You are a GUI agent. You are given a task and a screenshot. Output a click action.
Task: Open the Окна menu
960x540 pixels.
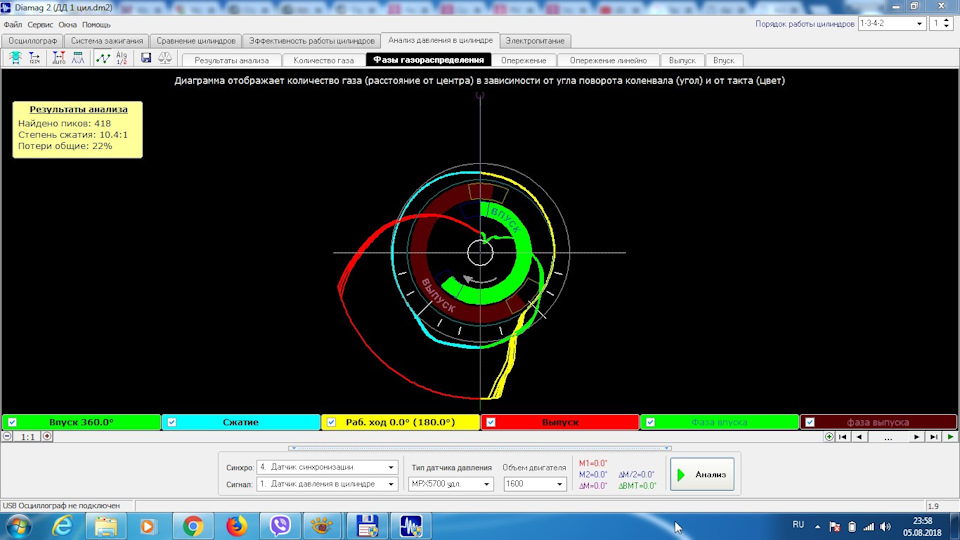point(68,25)
